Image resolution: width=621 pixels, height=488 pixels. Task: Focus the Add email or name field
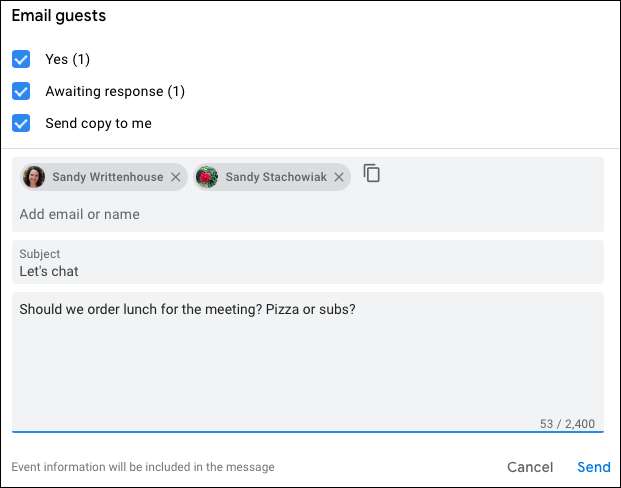coord(200,214)
